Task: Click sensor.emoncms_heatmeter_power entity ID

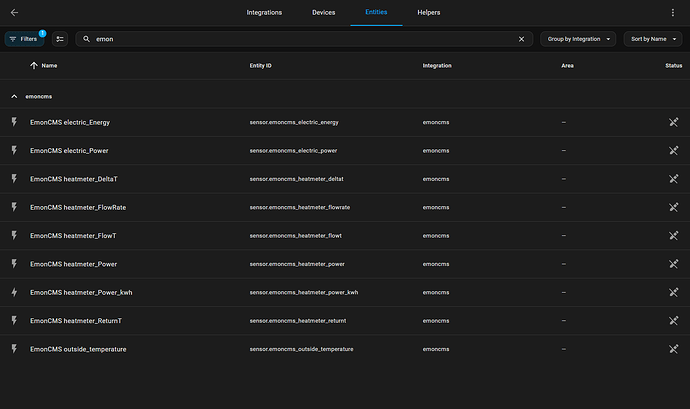Action: [297, 264]
